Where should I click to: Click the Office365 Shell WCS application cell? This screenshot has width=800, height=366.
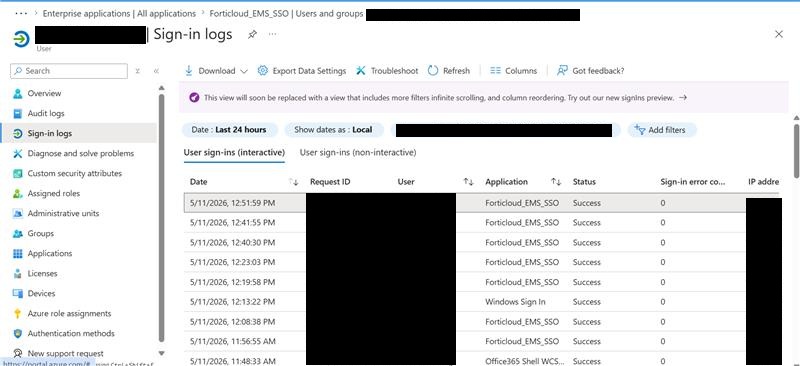coord(524,361)
